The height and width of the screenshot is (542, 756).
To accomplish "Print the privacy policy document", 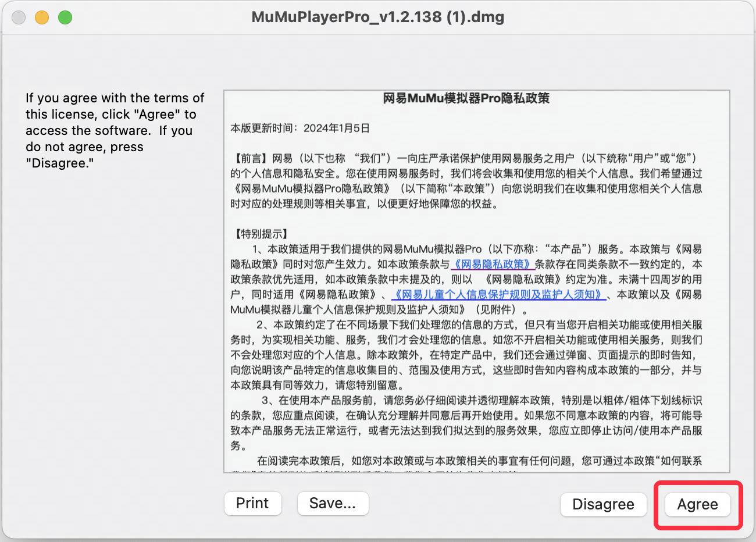I will pos(252,503).
